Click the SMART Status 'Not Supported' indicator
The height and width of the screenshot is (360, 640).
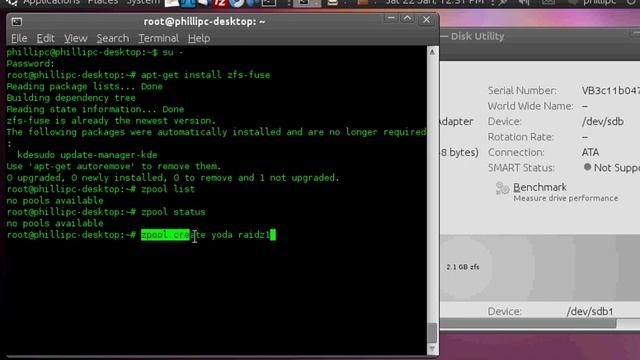pyautogui.click(x=611, y=168)
